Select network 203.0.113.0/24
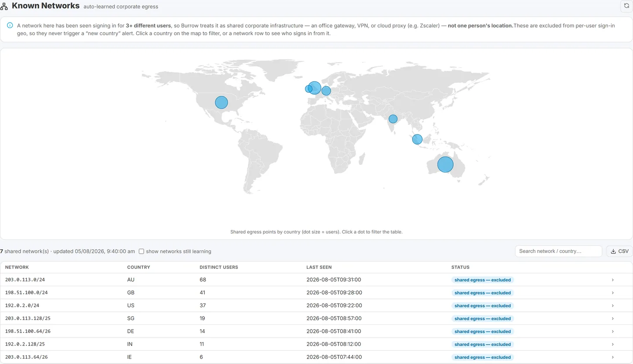The image size is (633, 364). 25,280
